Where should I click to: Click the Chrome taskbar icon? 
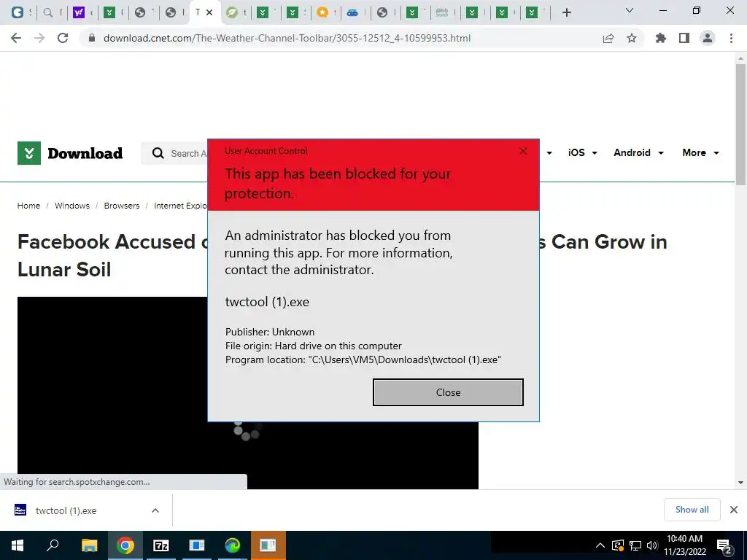coord(125,545)
